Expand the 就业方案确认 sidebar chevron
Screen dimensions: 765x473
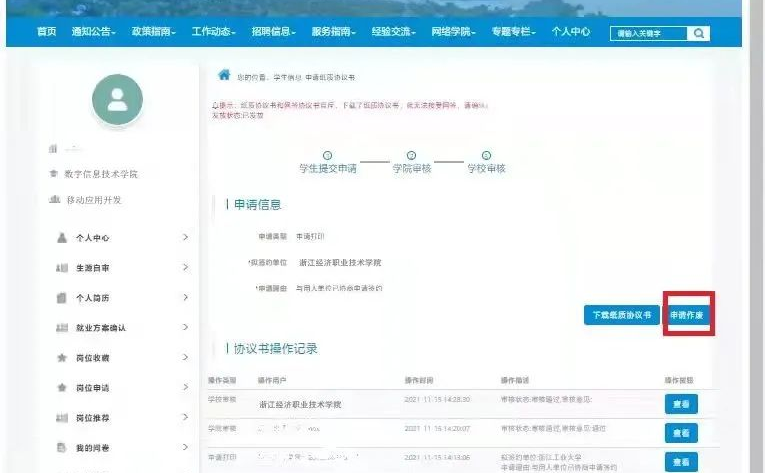click(x=185, y=327)
